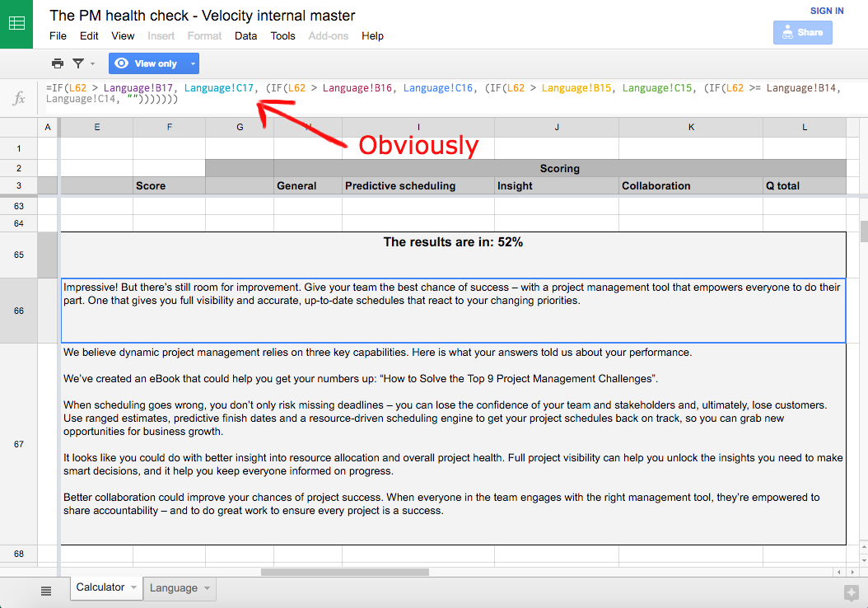Screen dimensions: 868x608
Task: Click the Predictive scheduling label cell
Action: click(418, 186)
